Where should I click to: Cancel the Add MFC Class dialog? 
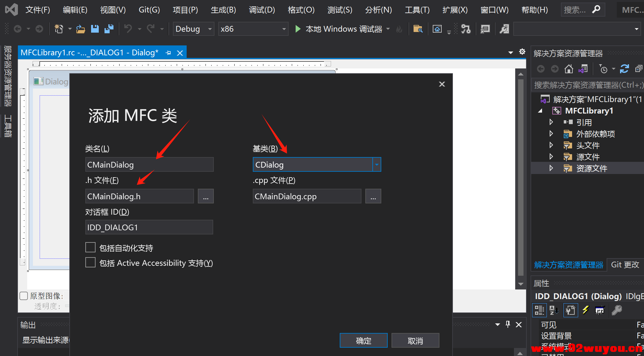coord(415,340)
